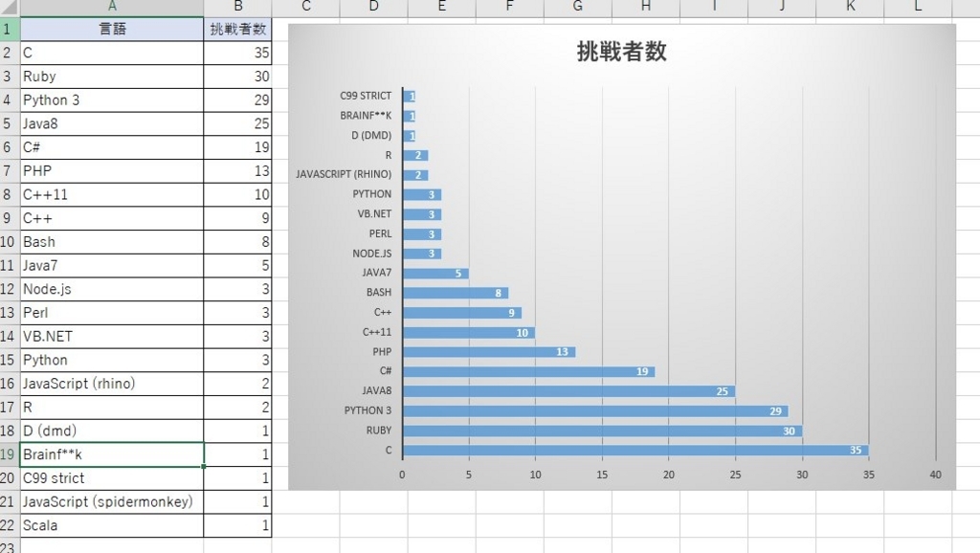
Task: Click the RUBY bar labeled 30
Action: 603,431
